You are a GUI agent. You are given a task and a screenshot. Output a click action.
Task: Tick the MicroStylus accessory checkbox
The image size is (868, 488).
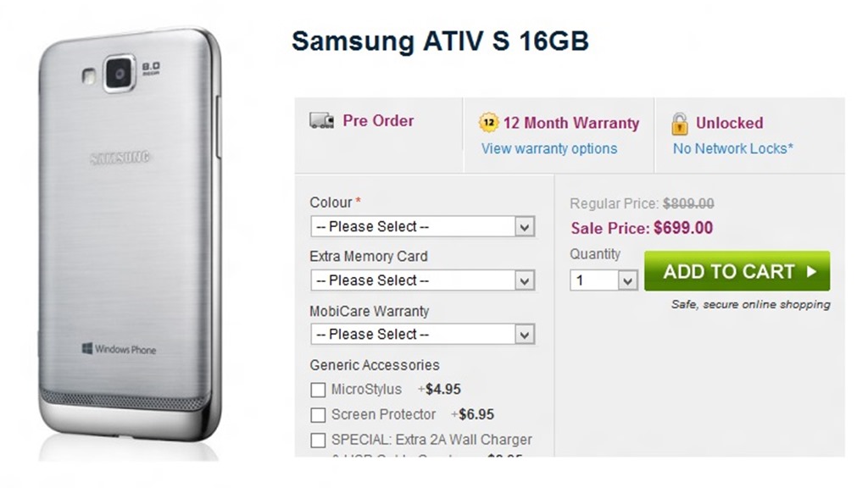(318, 390)
